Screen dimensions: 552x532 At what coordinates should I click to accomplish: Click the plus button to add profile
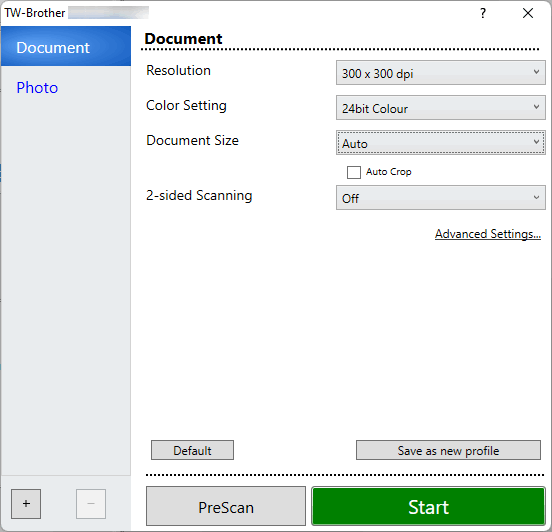26,503
